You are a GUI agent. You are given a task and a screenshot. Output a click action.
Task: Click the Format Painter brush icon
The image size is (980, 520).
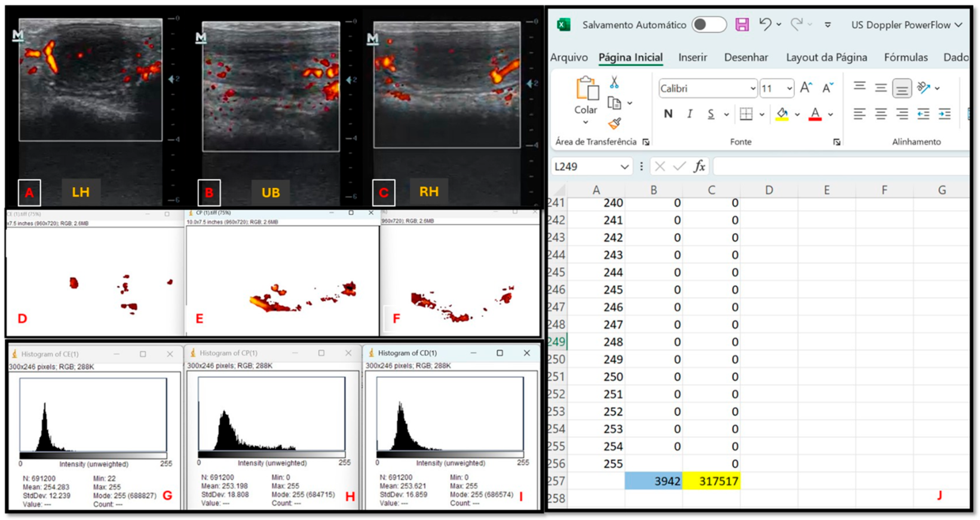click(614, 123)
